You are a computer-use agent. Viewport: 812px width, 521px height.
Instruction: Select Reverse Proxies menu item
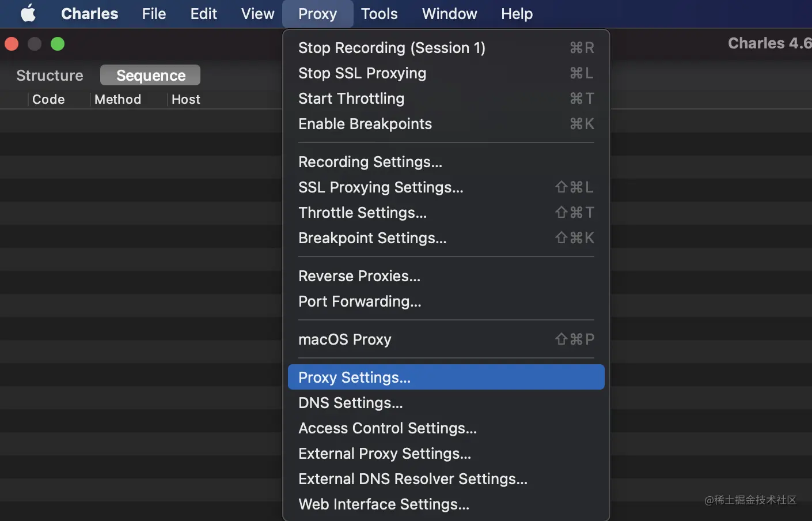point(359,276)
